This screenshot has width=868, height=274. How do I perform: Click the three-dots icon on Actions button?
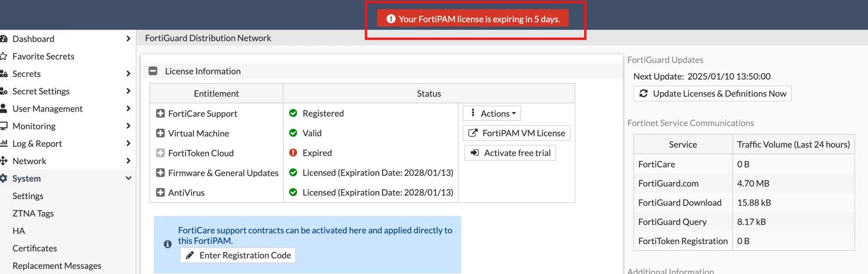[x=473, y=113]
